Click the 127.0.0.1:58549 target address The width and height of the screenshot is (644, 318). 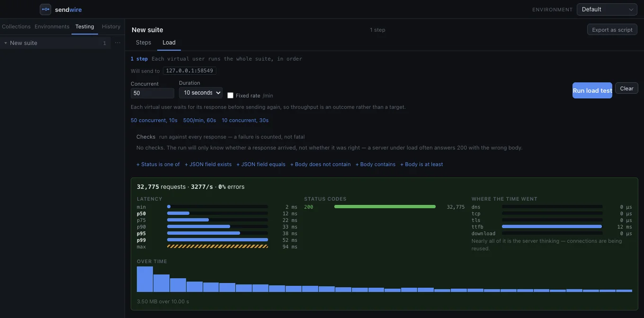pos(190,71)
